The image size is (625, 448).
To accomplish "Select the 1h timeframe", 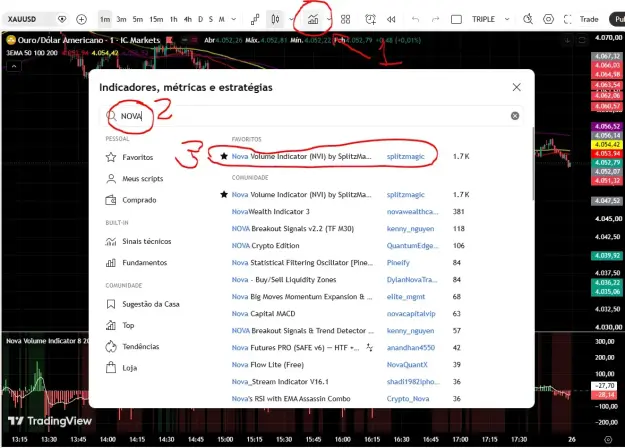I will coord(173,19).
